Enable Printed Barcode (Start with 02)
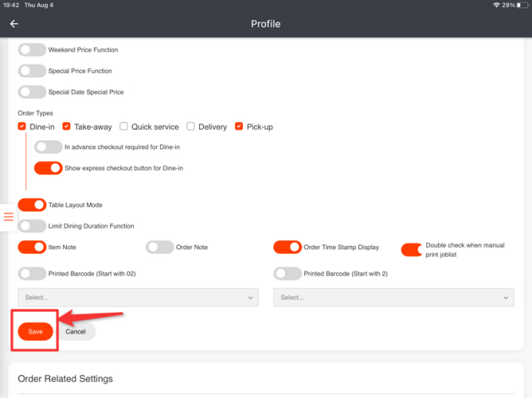 [x=32, y=274]
